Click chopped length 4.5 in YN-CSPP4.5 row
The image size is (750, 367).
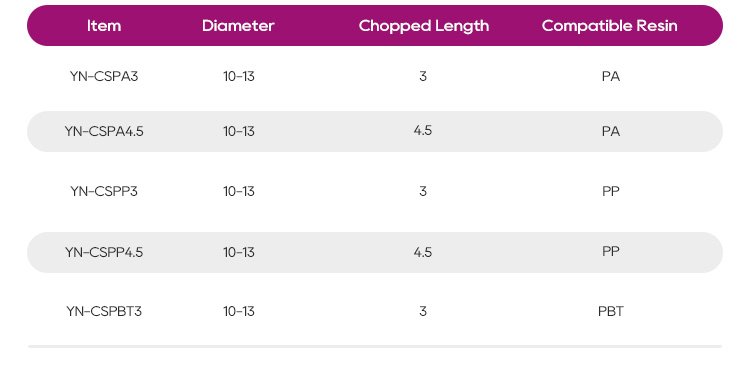coord(423,252)
